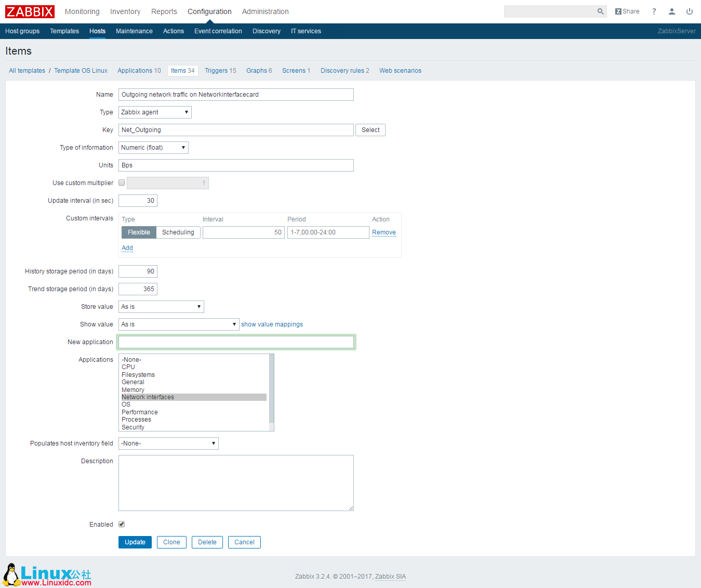Open the Store value dropdown

(x=161, y=306)
